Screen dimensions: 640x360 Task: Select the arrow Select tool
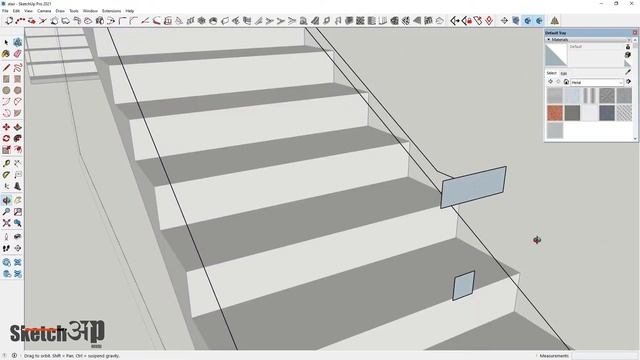6,42
